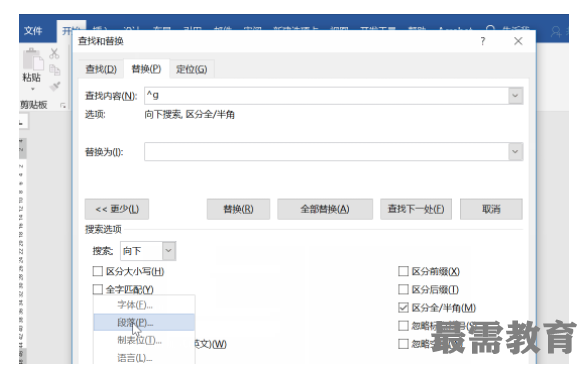Screen dimensions: 583x377
Task: Click the 开始 ribbon tab
Action: [71, 30]
